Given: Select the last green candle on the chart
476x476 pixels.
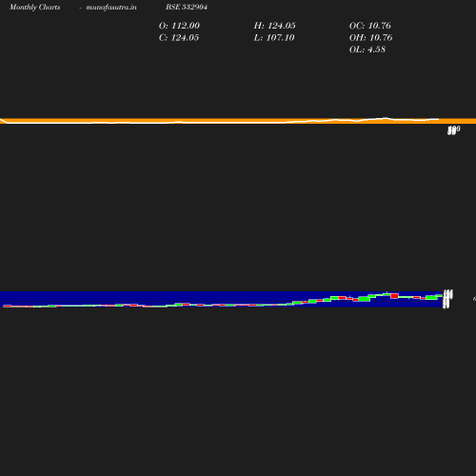Looking at the screenshot, I should (x=439, y=296).
